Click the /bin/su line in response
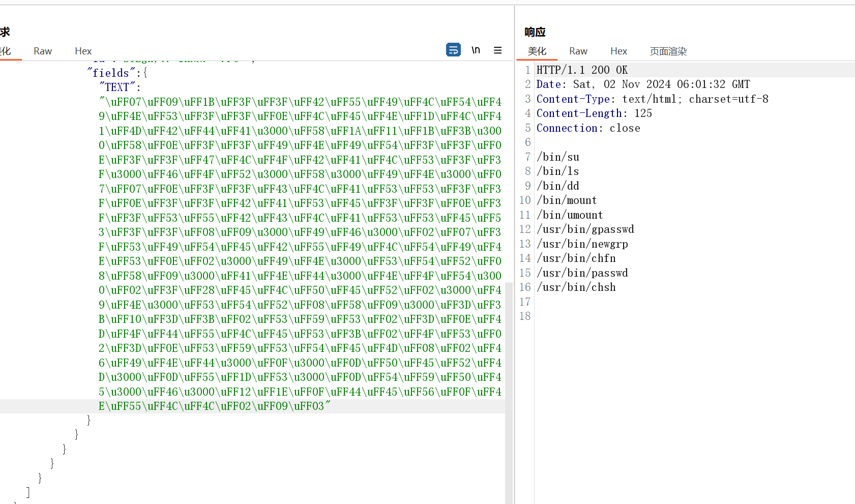Screen dimensions: 855x504 (x=558, y=157)
